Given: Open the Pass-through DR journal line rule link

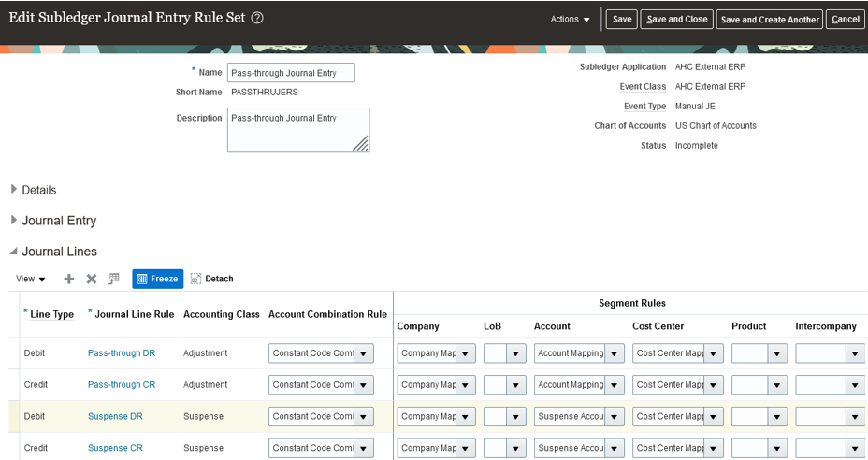Looking at the screenshot, I should click(122, 353).
